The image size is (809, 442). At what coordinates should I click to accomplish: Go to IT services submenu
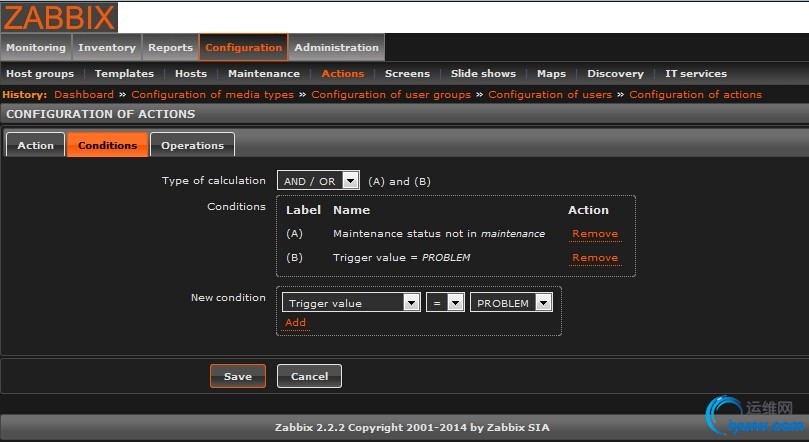695,74
